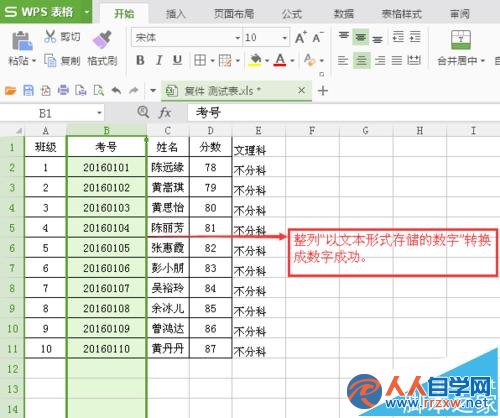The height and width of the screenshot is (418, 500).
Task: Click the Print icon in quick toolbar
Action: coord(63,90)
